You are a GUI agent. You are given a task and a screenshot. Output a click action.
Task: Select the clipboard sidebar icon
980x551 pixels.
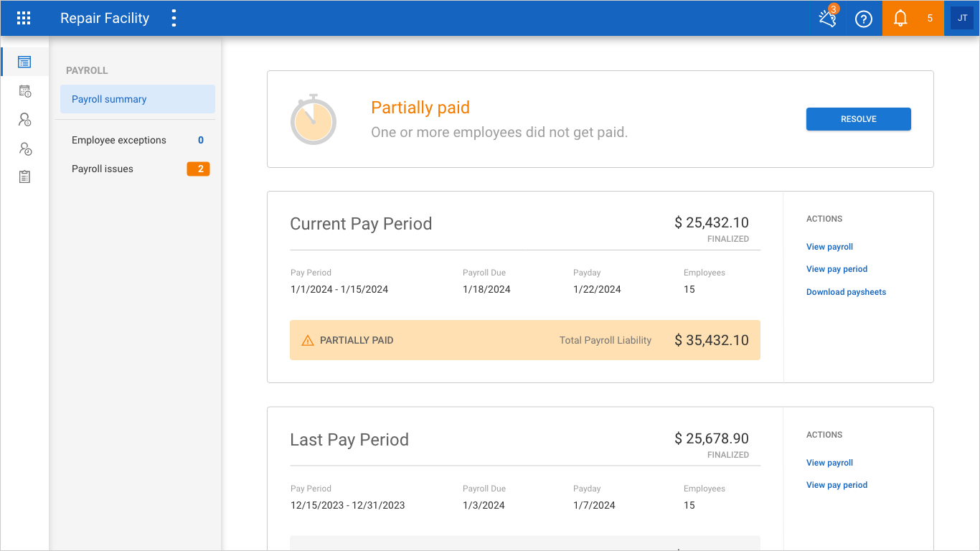(24, 176)
